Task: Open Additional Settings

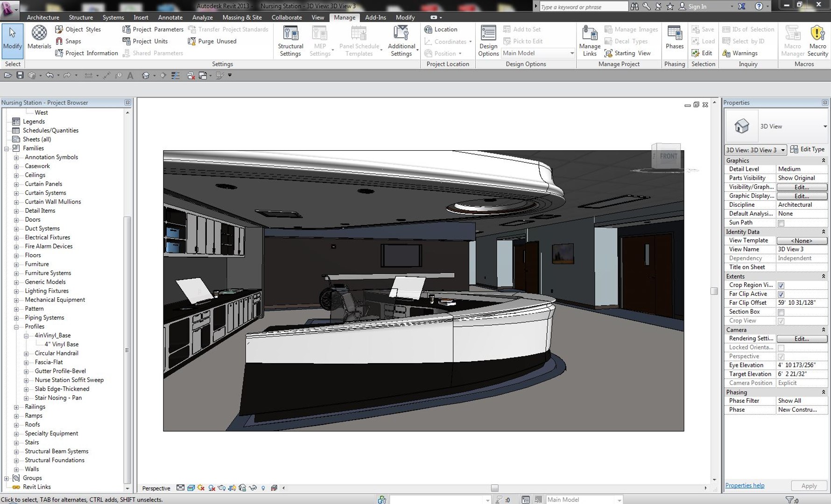Action: click(x=401, y=41)
